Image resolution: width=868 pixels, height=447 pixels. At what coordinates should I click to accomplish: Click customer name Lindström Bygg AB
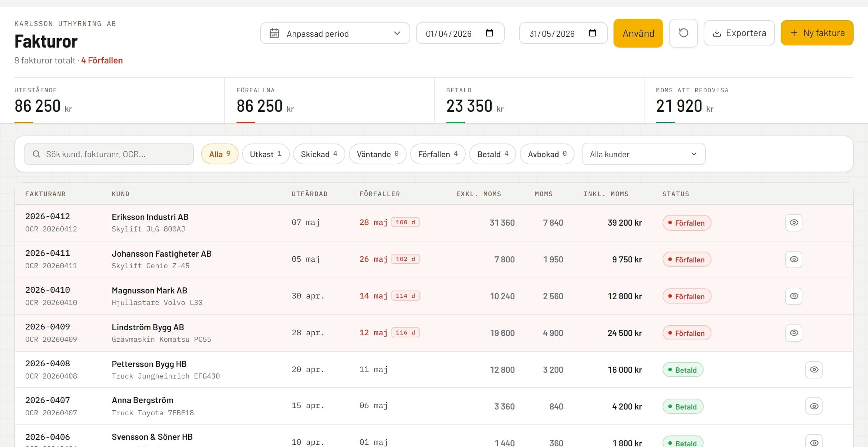[x=148, y=327]
